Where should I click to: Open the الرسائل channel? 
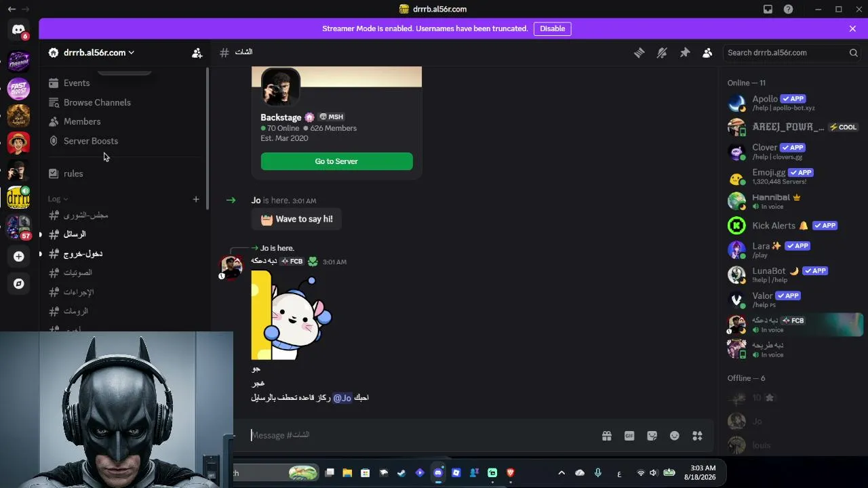point(123,235)
